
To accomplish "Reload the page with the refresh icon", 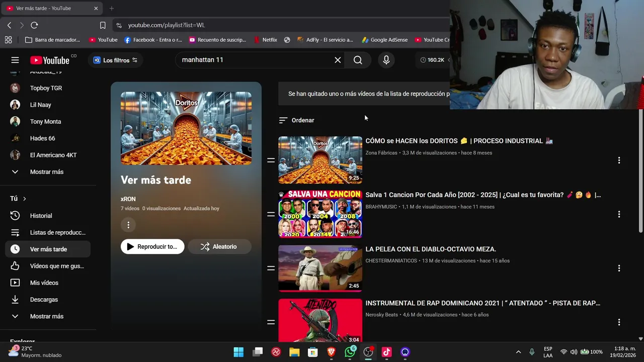I will point(34,25).
